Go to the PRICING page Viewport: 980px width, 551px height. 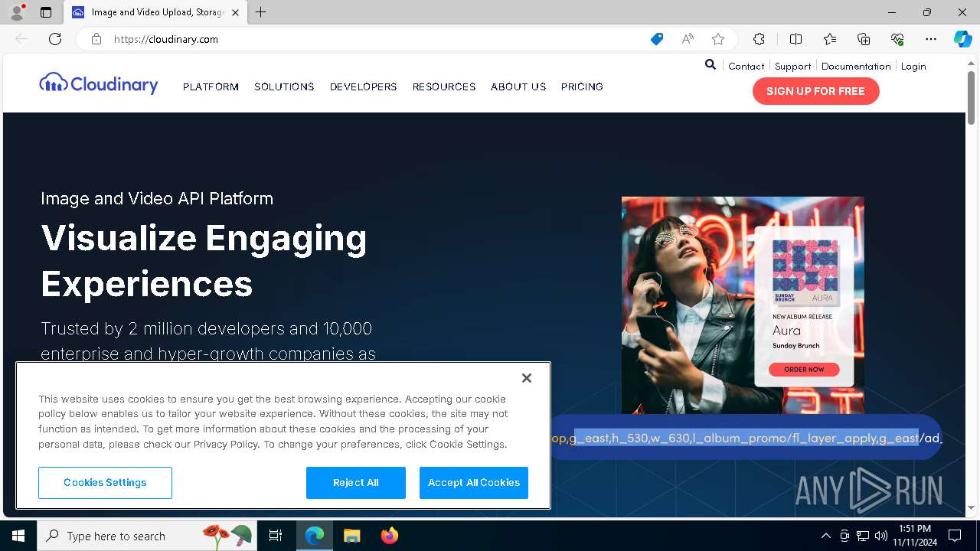pos(582,86)
